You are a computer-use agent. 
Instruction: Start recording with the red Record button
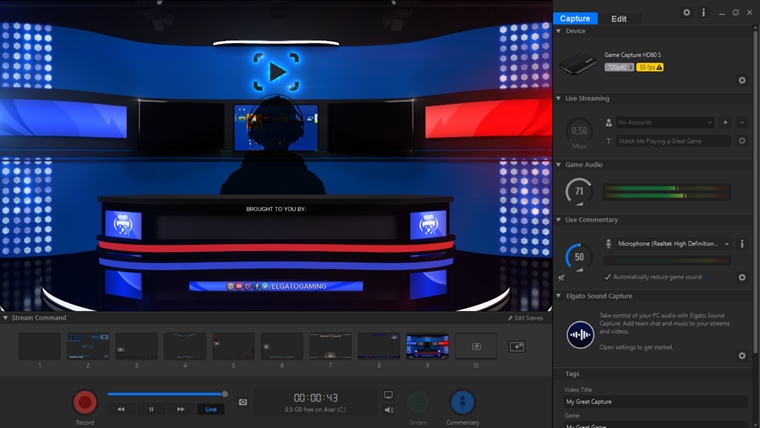(x=85, y=402)
